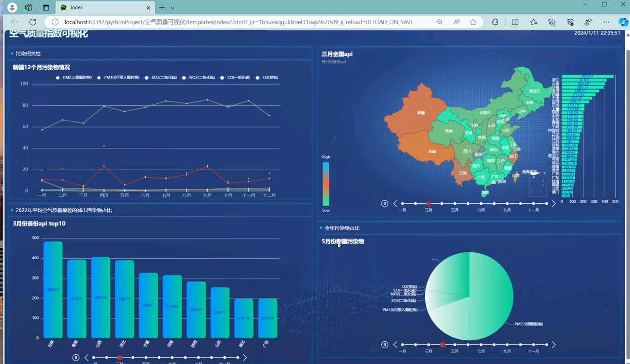Click the 5月份新疆污染物 title
Screen dimensions: 630x364
point(343,241)
